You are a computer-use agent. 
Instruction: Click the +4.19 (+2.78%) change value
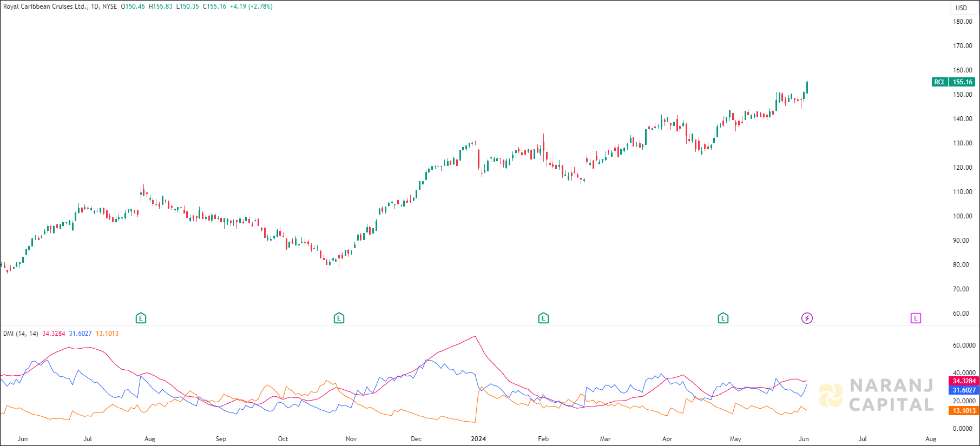251,6
